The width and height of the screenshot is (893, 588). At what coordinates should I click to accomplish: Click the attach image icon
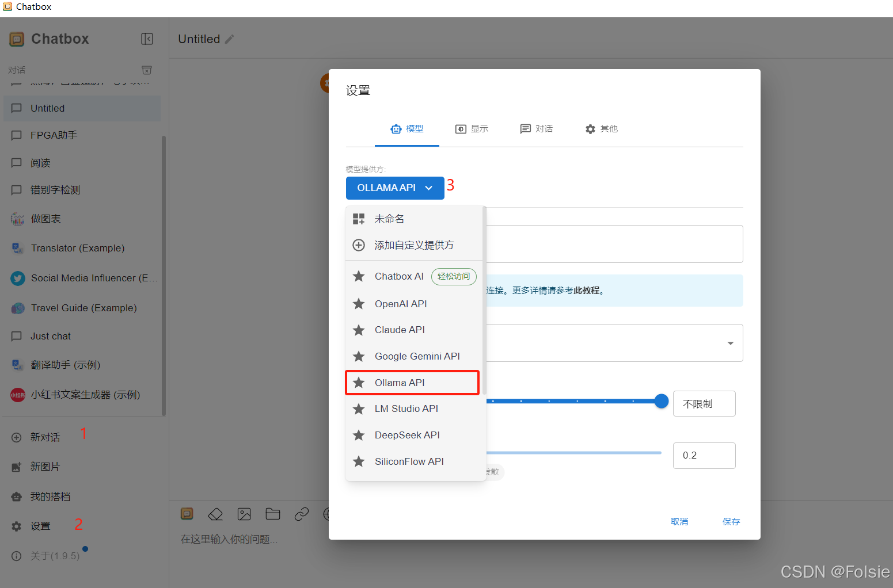click(x=244, y=514)
